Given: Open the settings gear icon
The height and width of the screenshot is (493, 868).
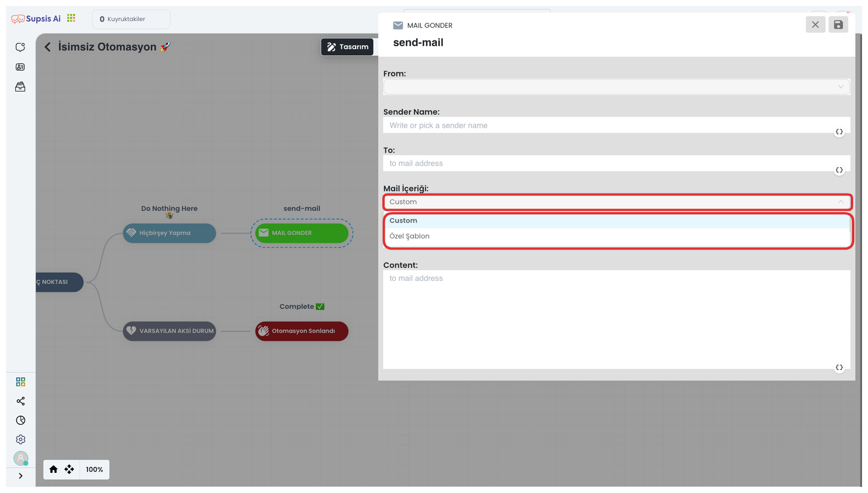Looking at the screenshot, I should pyautogui.click(x=21, y=440).
